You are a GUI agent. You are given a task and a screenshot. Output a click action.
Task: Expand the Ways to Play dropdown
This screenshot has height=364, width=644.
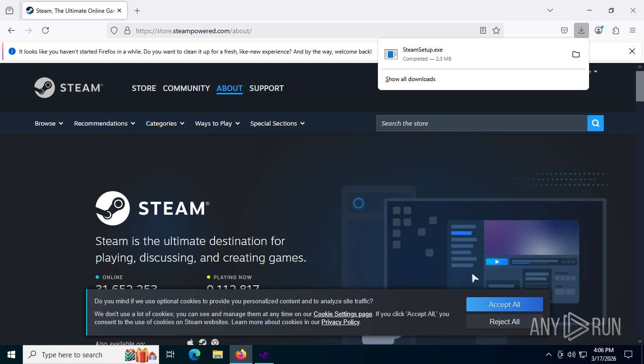coord(217,123)
